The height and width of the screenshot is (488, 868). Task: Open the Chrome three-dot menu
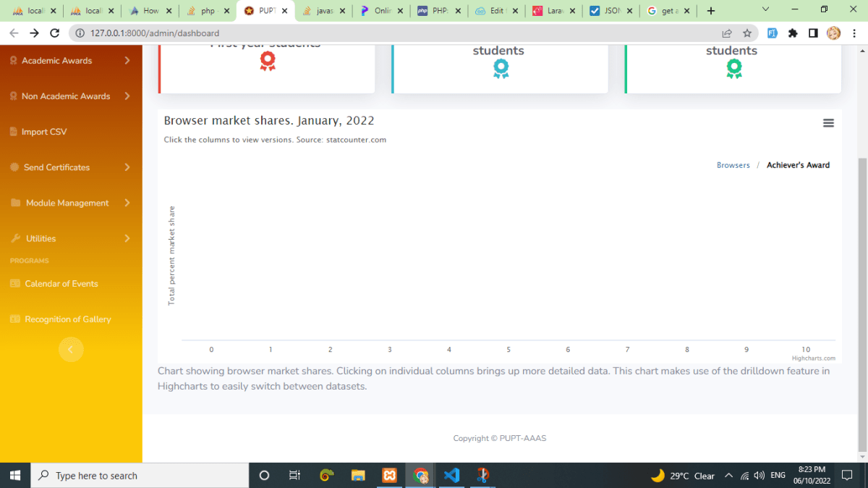[854, 33]
